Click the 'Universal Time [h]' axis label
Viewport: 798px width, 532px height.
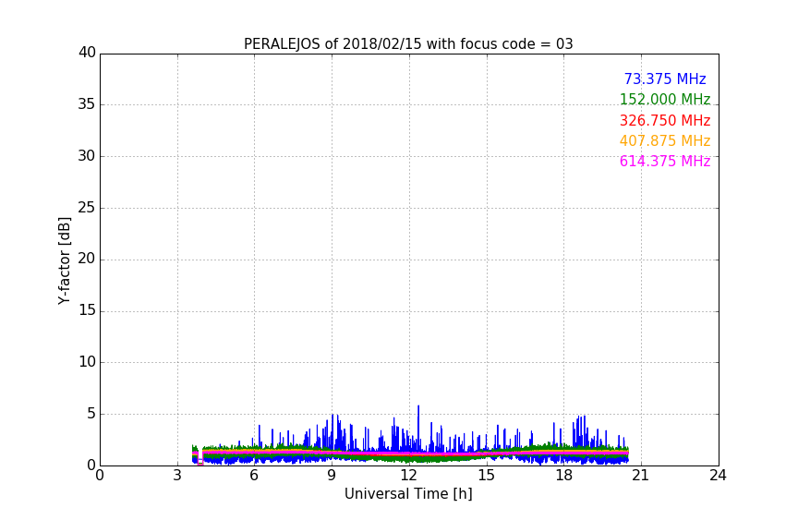[408, 494]
